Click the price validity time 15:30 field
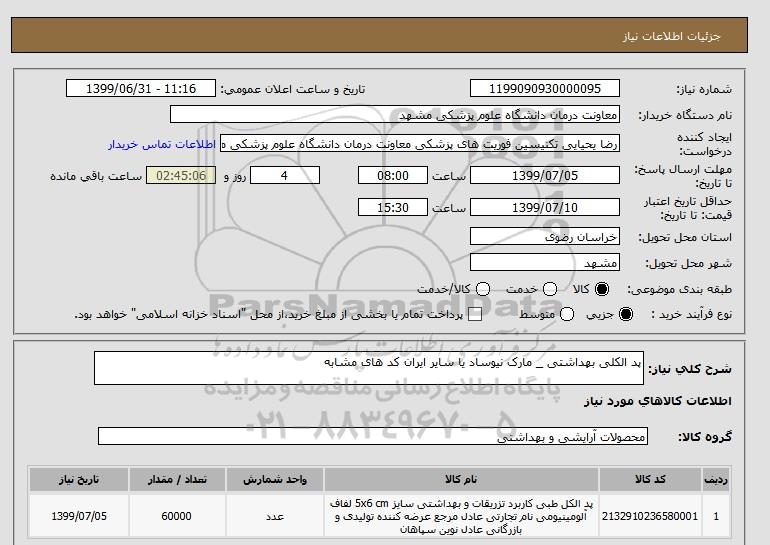 click(x=393, y=207)
